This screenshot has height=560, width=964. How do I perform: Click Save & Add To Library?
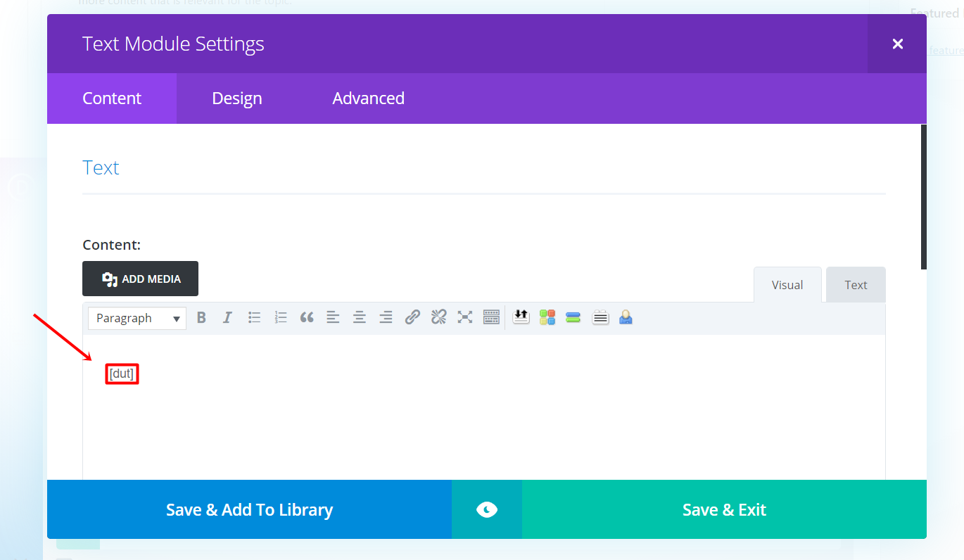point(249,510)
